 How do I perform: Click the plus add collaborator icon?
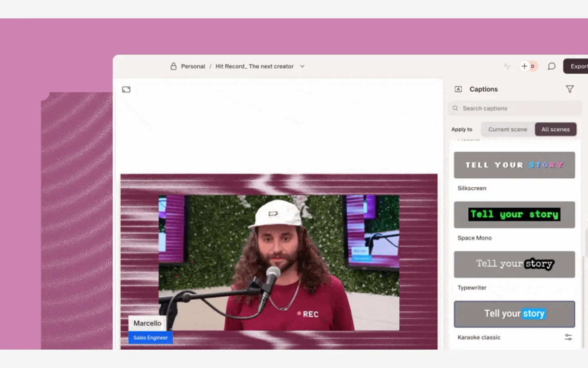click(525, 66)
